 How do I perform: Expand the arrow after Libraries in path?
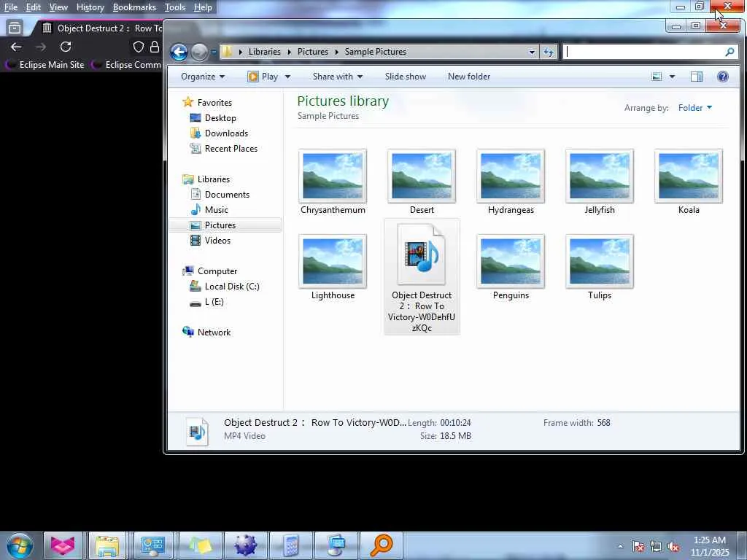point(289,52)
